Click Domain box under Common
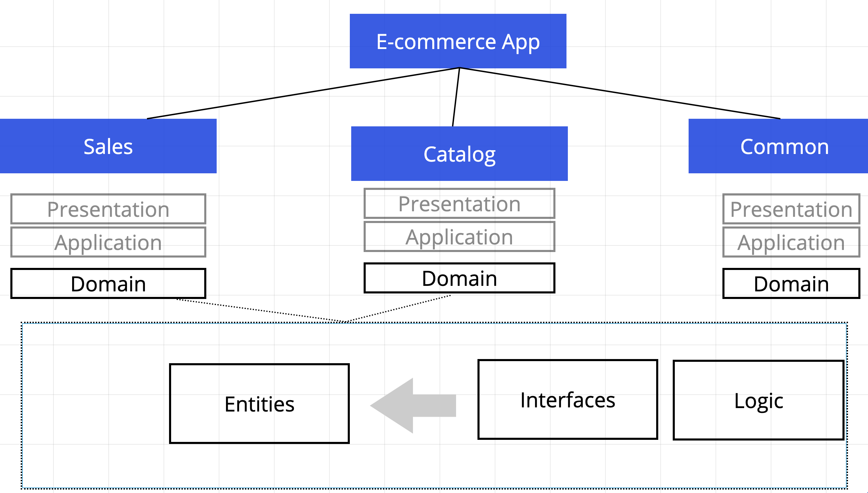Image resolution: width=868 pixels, height=493 pixels. tap(791, 283)
